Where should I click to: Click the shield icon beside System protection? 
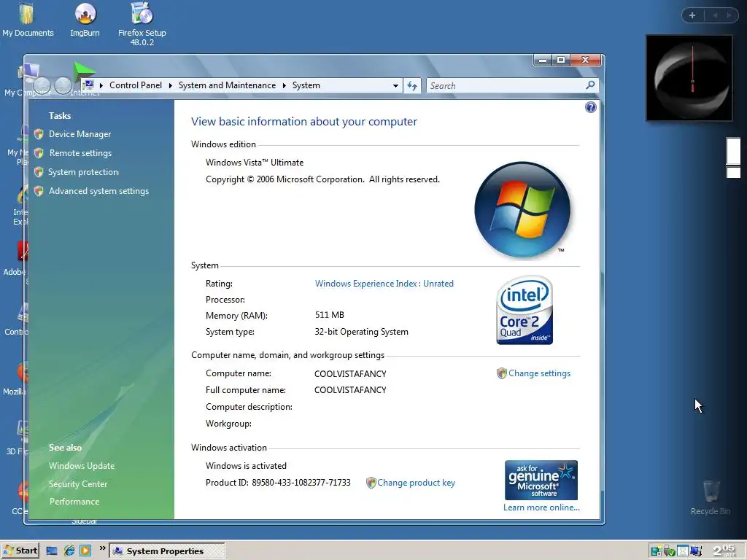point(39,172)
